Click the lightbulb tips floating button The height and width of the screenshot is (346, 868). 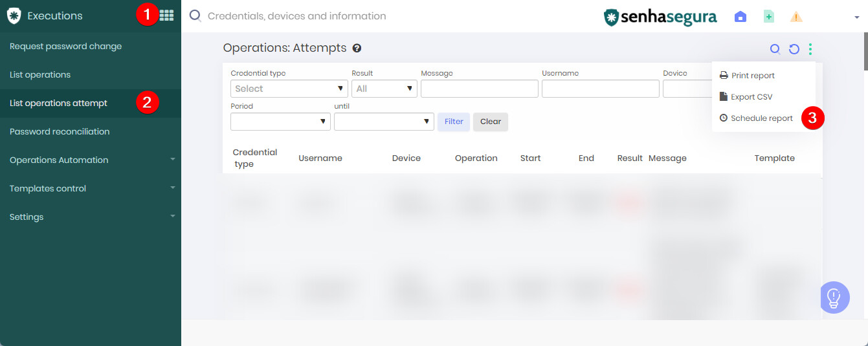point(834,297)
